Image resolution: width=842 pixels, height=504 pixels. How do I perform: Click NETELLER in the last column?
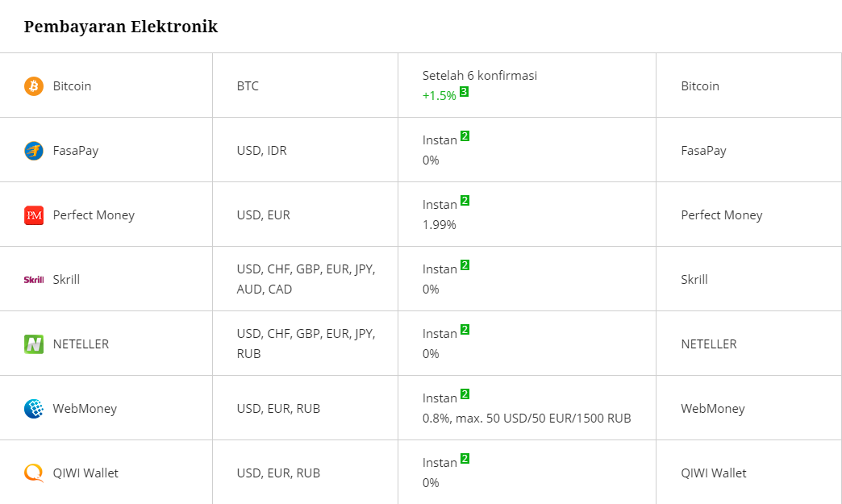click(709, 344)
